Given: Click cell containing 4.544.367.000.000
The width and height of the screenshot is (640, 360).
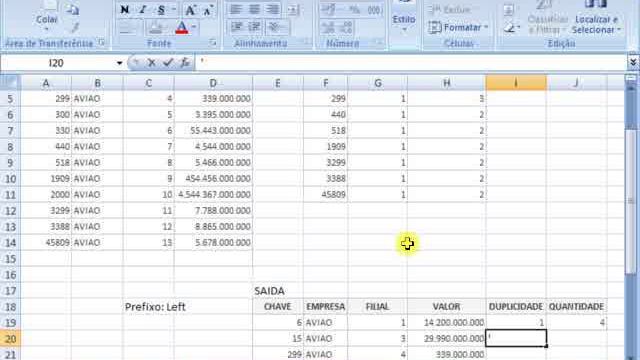Looking at the screenshot, I should click(x=213, y=194).
